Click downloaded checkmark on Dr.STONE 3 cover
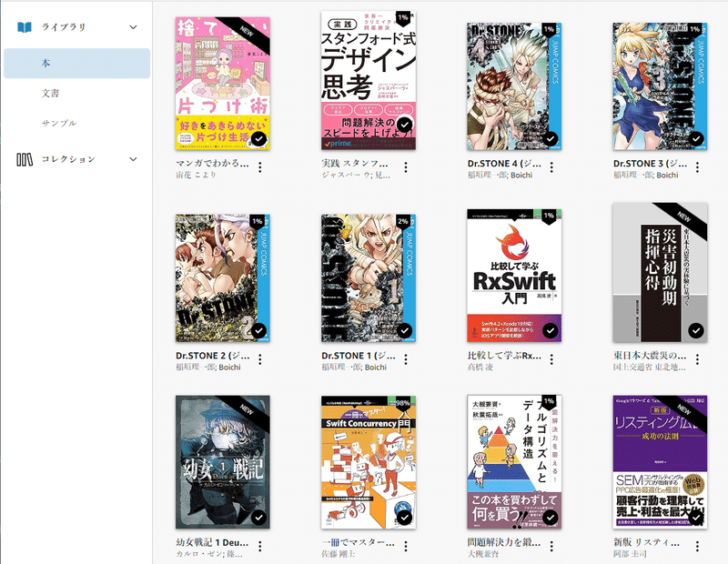This screenshot has width=728, height=564. point(696,139)
